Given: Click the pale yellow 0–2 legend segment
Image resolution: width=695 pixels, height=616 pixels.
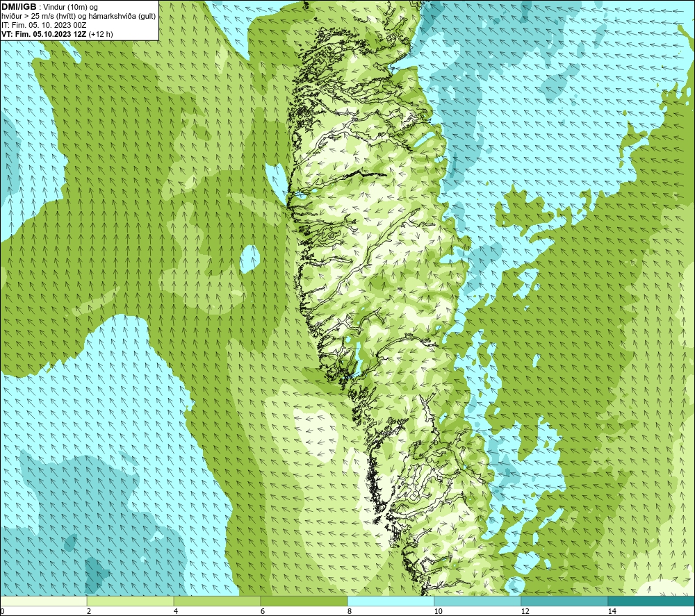Looking at the screenshot, I should pos(43,601).
